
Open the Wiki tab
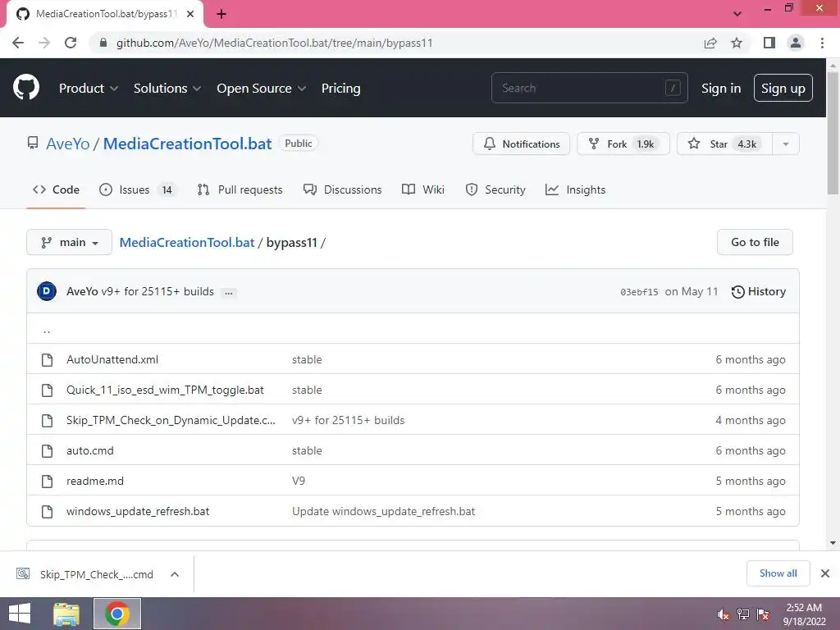(x=423, y=189)
